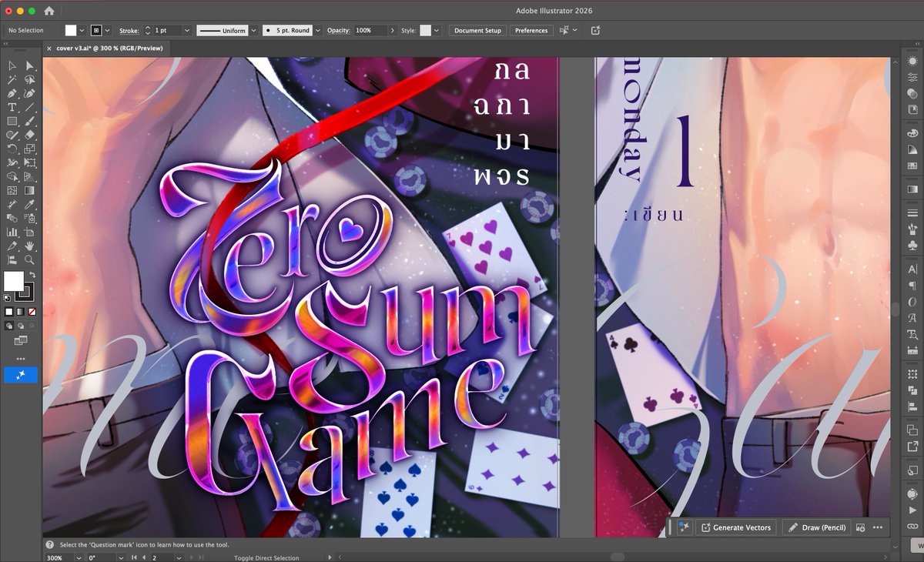The image size is (924, 562).
Task: Open the zoom level dropdown at bottom
Action: [x=79, y=557]
